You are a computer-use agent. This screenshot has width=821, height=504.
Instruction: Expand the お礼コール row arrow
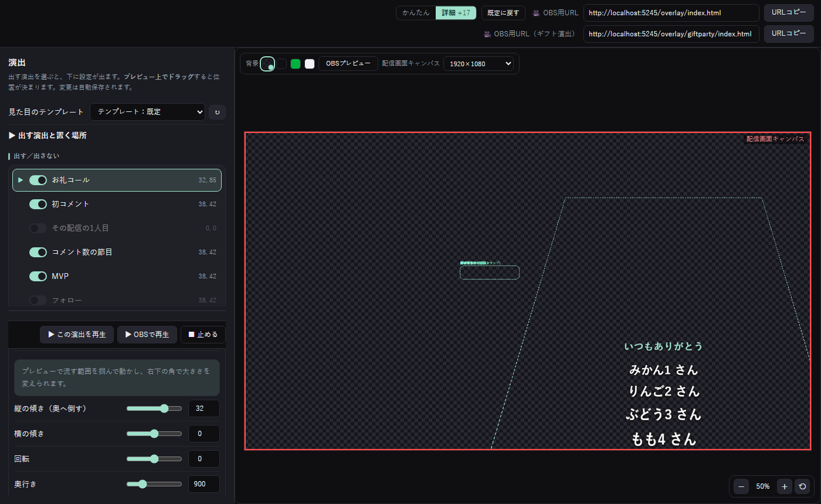[x=21, y=180]
